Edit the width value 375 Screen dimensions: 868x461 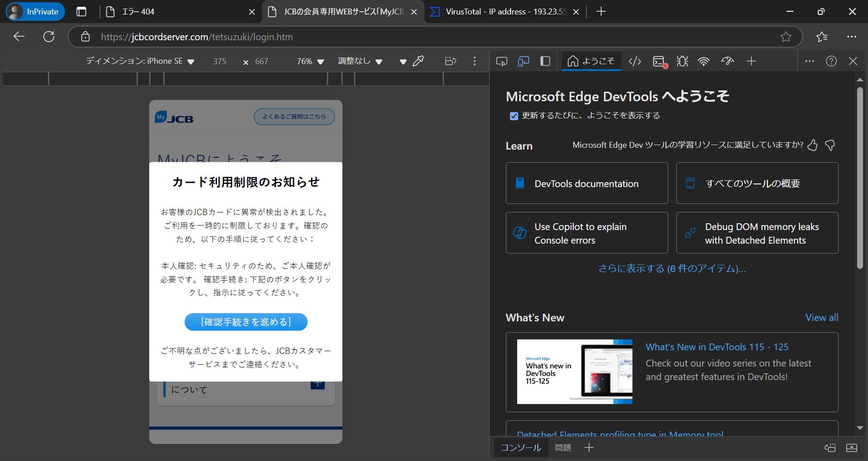(220, 61)
